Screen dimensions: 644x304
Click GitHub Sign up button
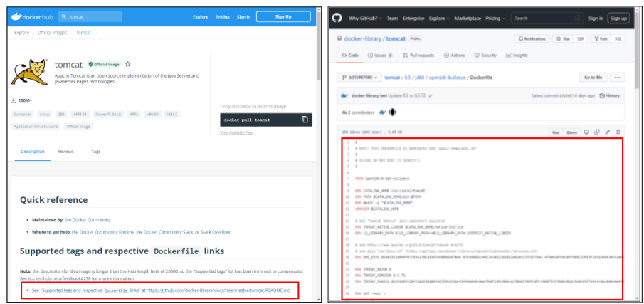click(x=618, y=18)
